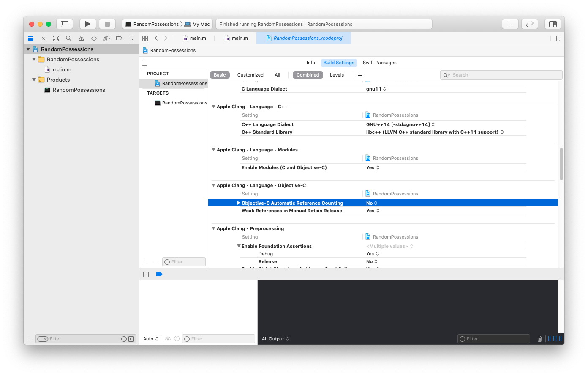Toggle the variables view pane

pos(551,339)
